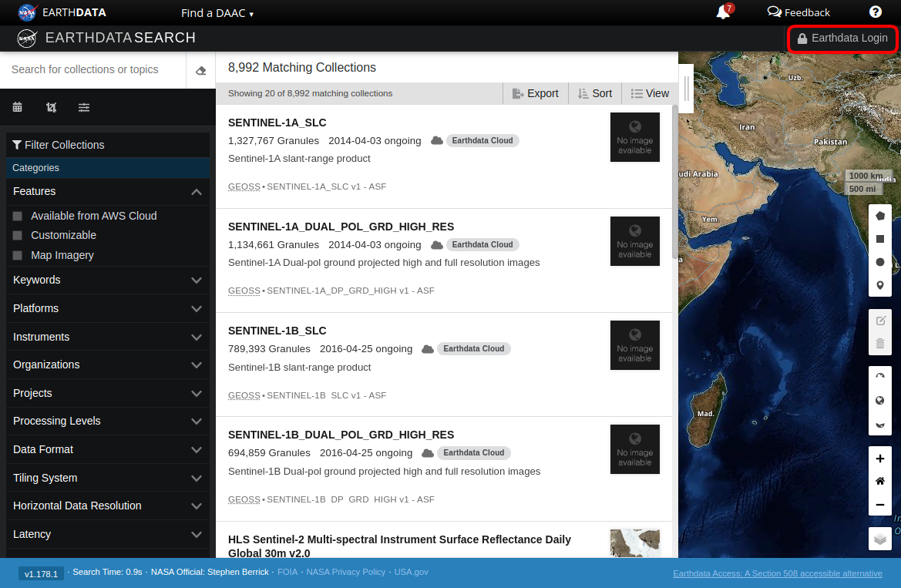
Task: Open the Find a DAAC dropdown
Action: click(x=217, y=12)
